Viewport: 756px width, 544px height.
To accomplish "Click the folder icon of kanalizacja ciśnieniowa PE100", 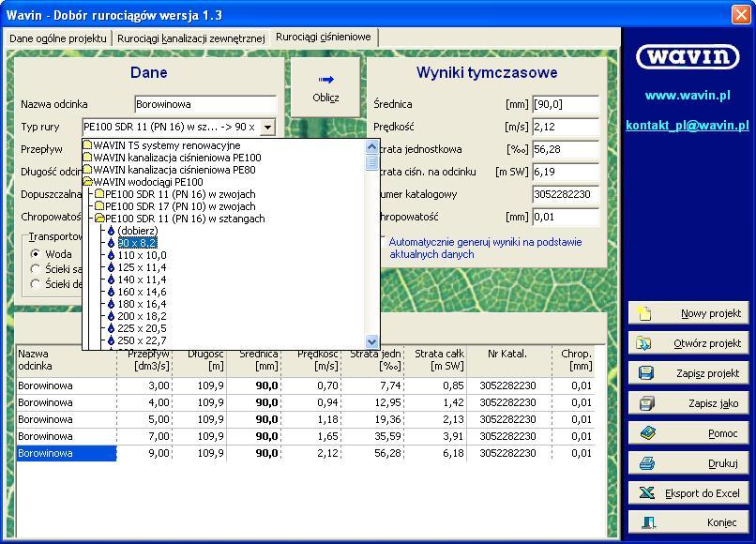I will click(x=87, y=158).
